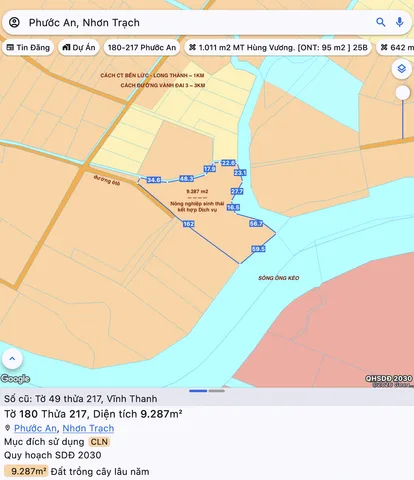Open the partially visible '642 m' listing chip
Image resolution: width=414 pixels, height=480 pixels.
(x=395, y=48)
